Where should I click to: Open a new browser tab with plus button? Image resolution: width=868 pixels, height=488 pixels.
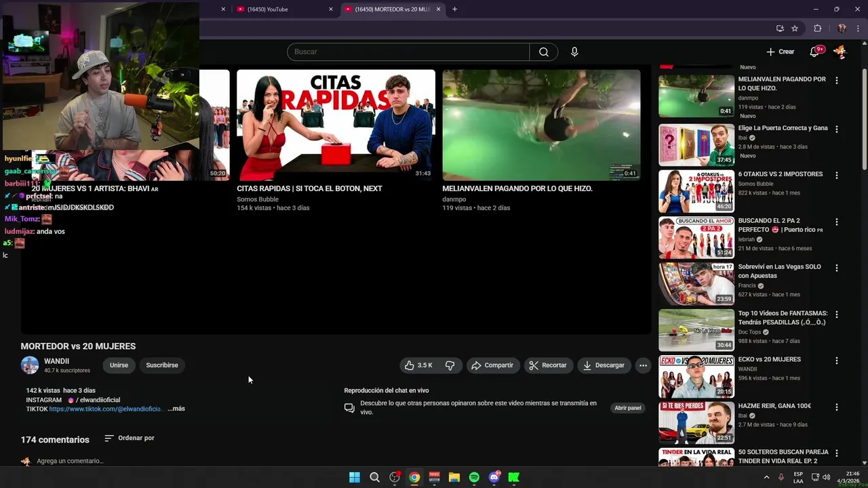(454, 9)
